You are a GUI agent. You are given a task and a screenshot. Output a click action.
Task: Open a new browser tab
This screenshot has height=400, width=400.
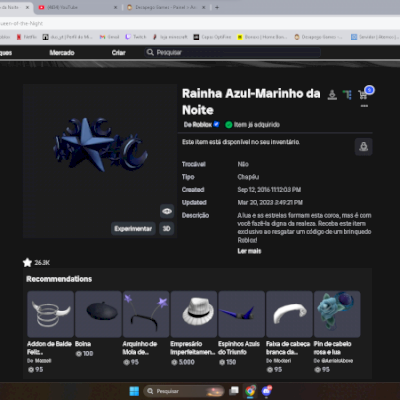[x=217, y=7]
